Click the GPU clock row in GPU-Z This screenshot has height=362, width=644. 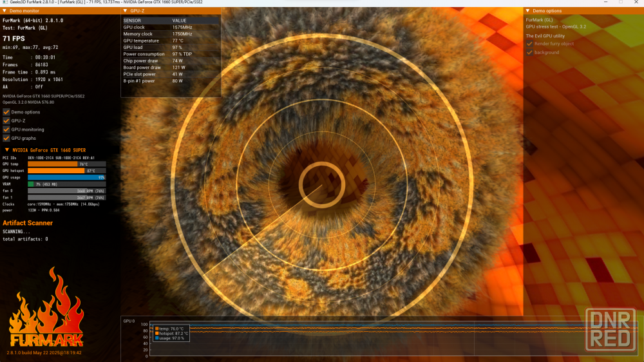point(171,27)
